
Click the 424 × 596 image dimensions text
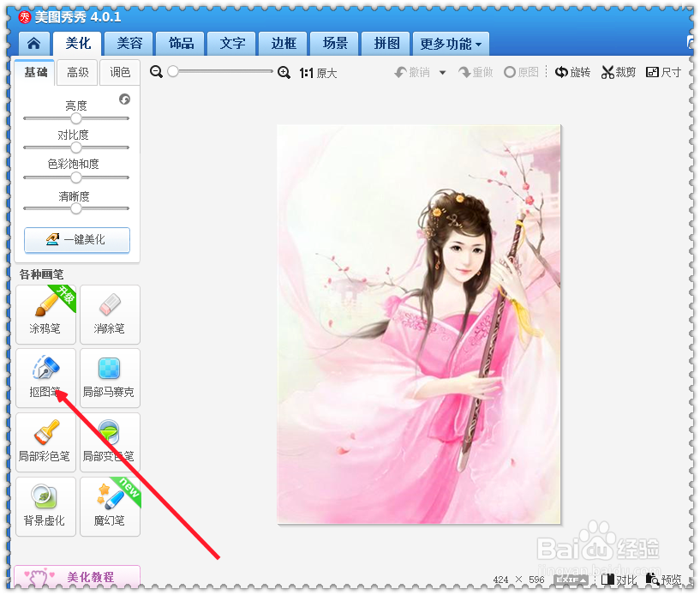point(518,580)
